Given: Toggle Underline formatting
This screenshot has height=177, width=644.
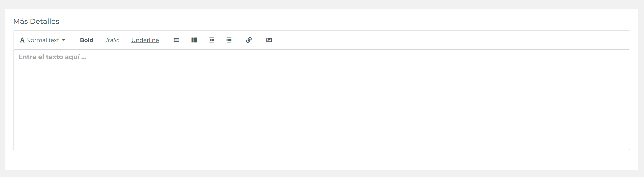Looking at the screenshot, I should tap(145, 40).
